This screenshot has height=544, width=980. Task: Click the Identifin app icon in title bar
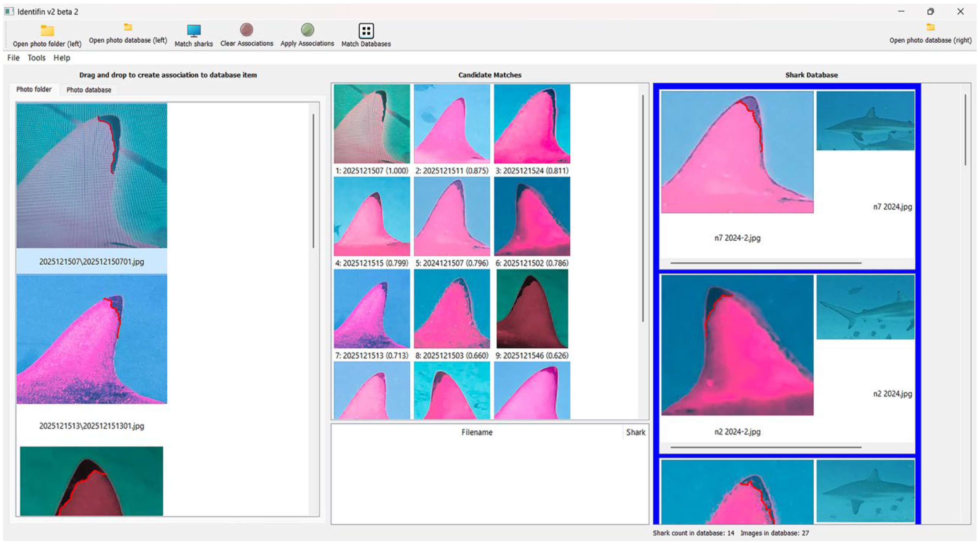(9, 11)
